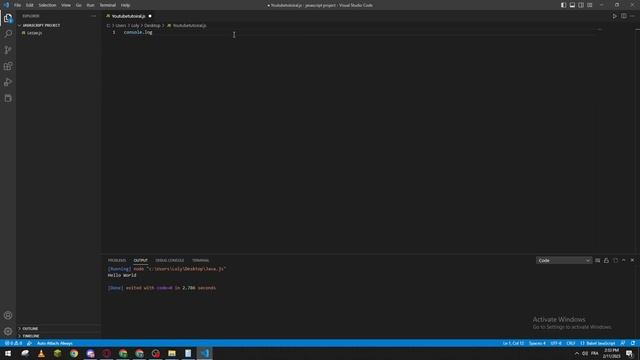Click the Desktop breadcrumb segment
The height and width of the screenshot is (360, 640).
coord(152,25)
